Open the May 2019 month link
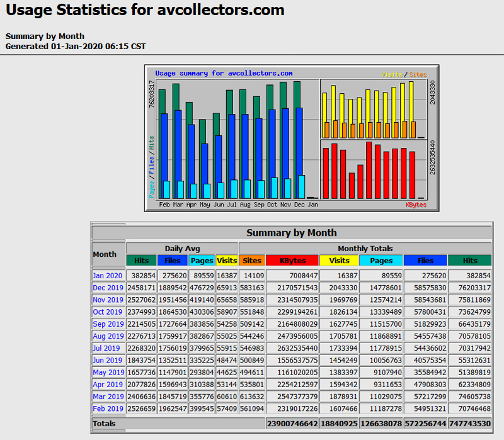504x440 pixels. tap(108, 373)
